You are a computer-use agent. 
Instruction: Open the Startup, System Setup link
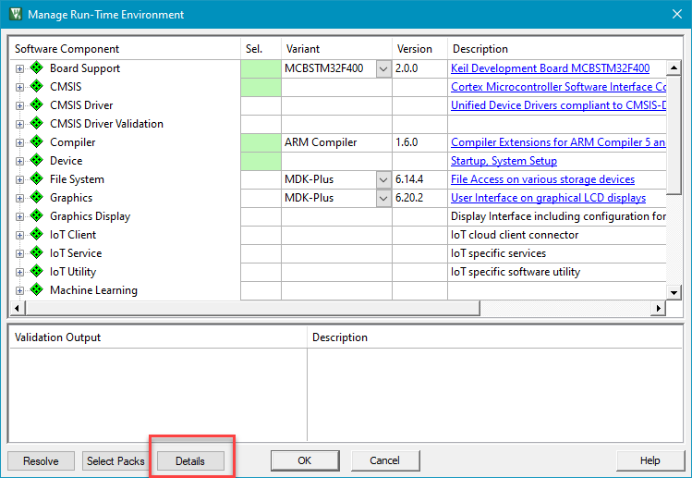(504, 161)
